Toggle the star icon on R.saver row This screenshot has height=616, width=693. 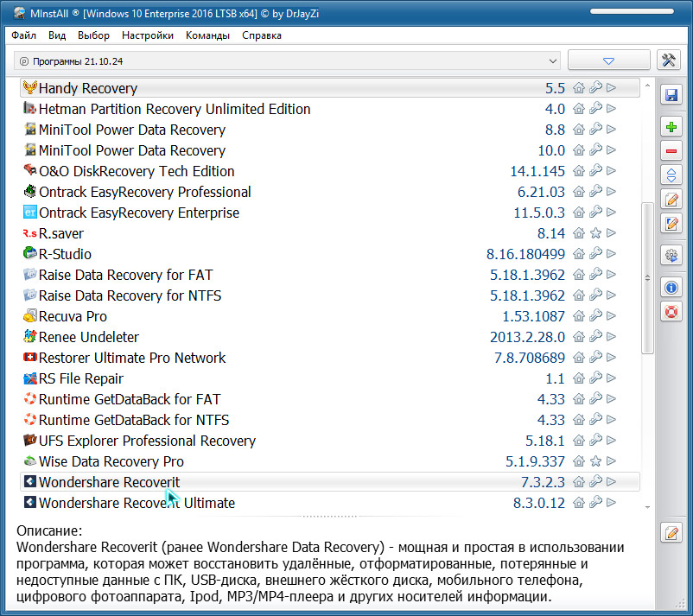point(595,233)
